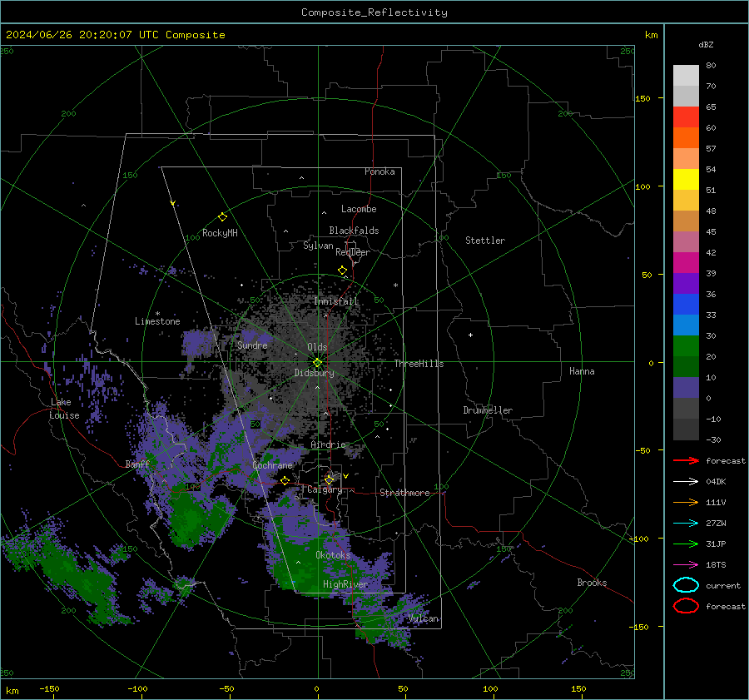Click the ThreeHills label
Viewport: 749px width, 700px height.
tap(419, 364)
